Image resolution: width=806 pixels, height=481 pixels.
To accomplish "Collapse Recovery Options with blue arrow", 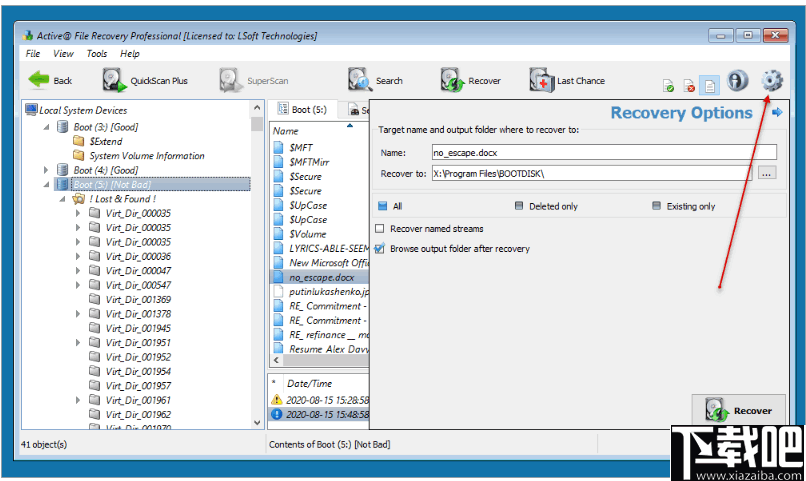I will coord(776,113).
